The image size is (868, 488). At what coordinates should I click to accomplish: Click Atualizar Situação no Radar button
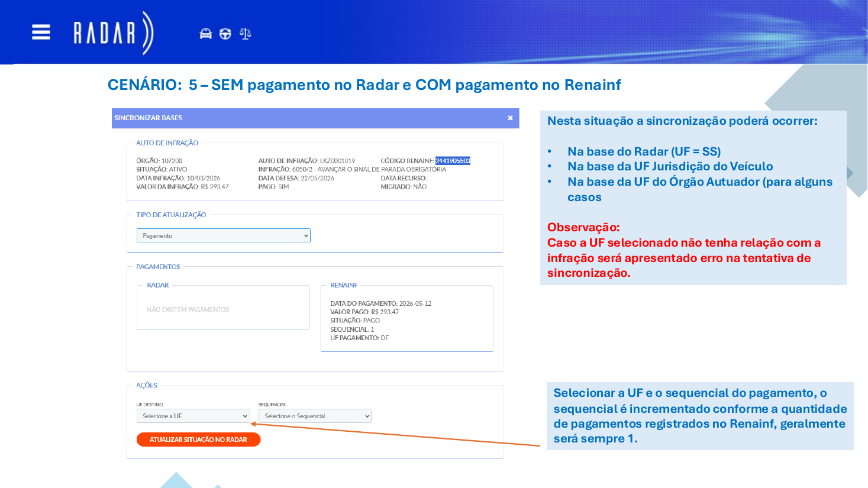coord(198,439)
